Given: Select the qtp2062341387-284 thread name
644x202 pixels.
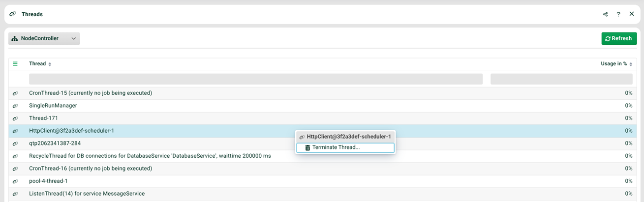Looking at the screenshot, I should (x=55, y=143).
